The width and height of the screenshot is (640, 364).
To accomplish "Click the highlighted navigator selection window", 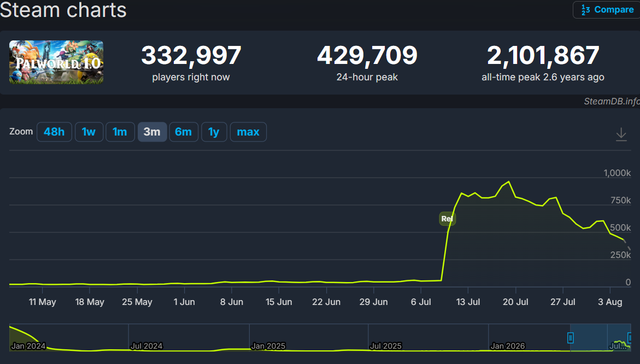I will tap(601, 337).
